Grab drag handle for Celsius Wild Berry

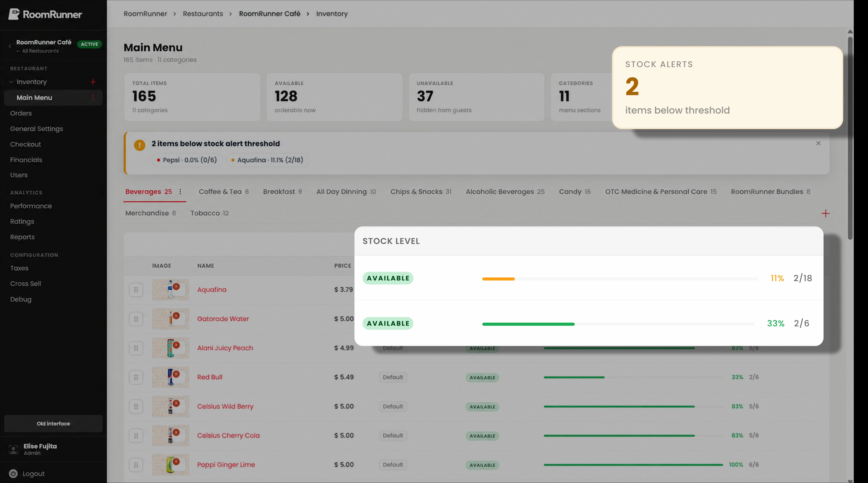[x=136, y=406]
